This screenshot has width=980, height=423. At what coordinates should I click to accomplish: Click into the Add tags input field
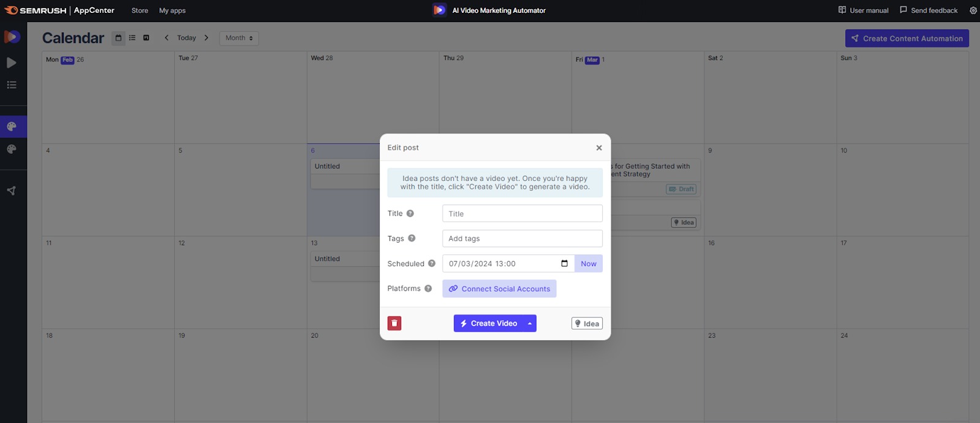[522, 238]
